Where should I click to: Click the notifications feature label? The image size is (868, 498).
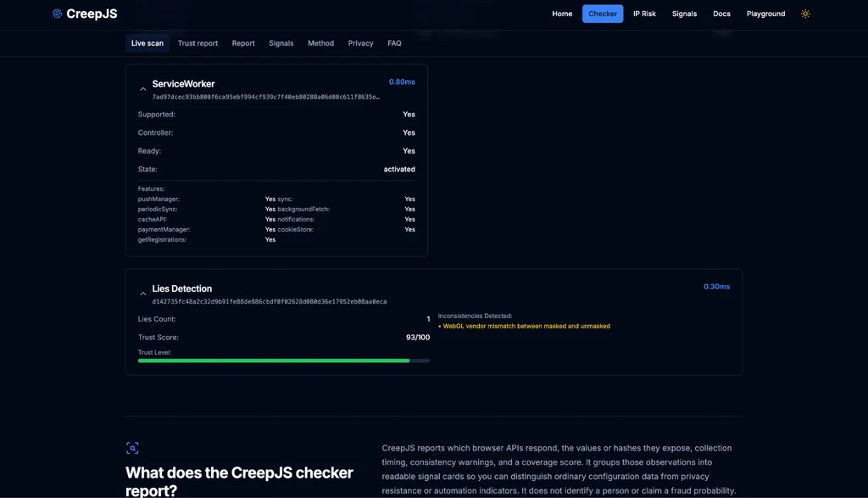(296, 220)
